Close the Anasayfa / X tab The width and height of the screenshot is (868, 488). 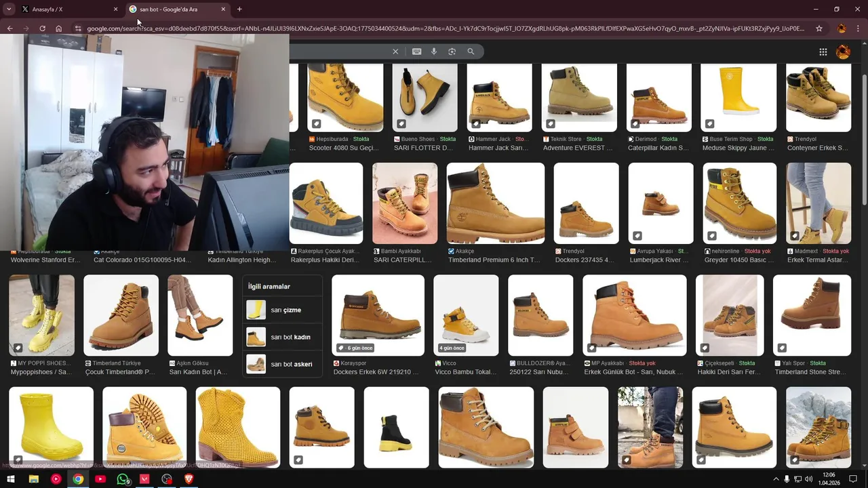[x=115, y=9]
